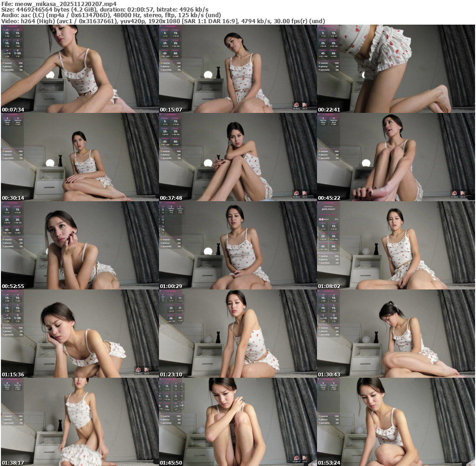This screenshot has height=466, width=476.
Task: Select the frame at 00:15:07
Action: tap(238, 69)
